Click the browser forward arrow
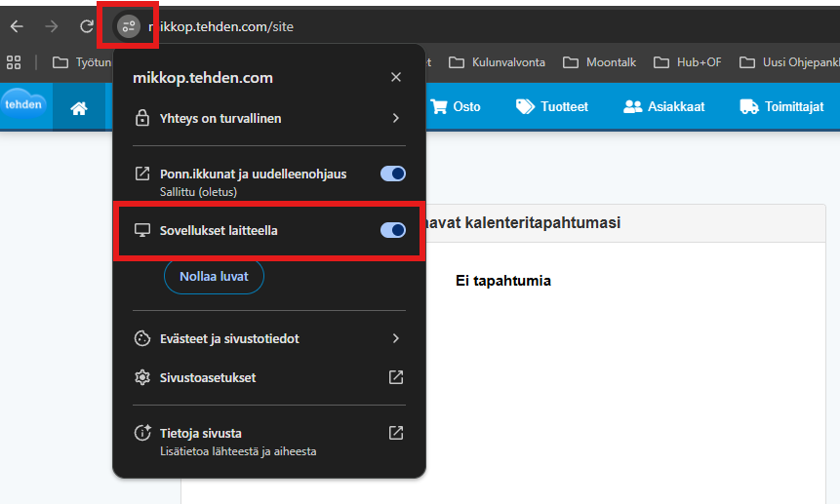 click(x=52, y=26)
